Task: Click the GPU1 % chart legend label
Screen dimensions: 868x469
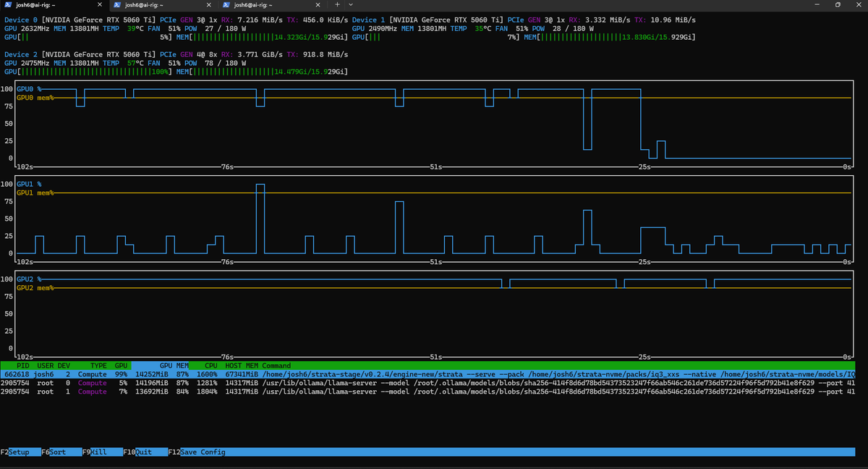Action: pyautogui.click(x=29, y=184)
